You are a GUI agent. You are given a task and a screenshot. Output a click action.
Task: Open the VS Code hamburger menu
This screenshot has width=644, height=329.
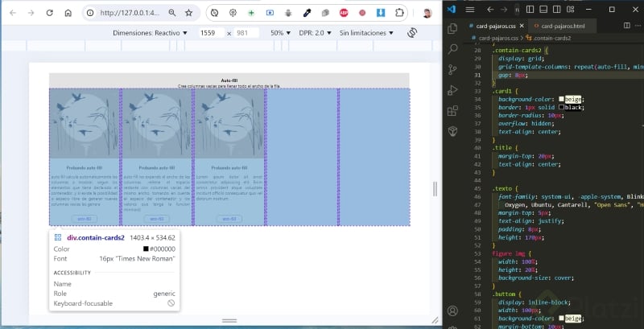click(x=472, y=8)
